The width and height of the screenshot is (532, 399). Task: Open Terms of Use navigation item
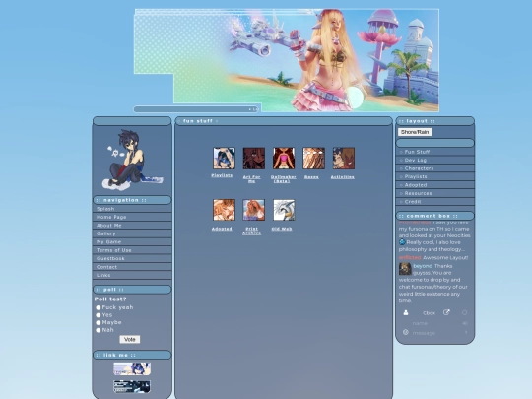tap(132, 250)
